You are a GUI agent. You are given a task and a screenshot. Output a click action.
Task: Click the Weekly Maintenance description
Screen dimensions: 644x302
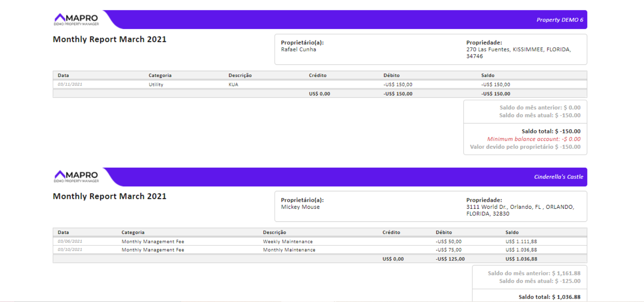[287, 242]
